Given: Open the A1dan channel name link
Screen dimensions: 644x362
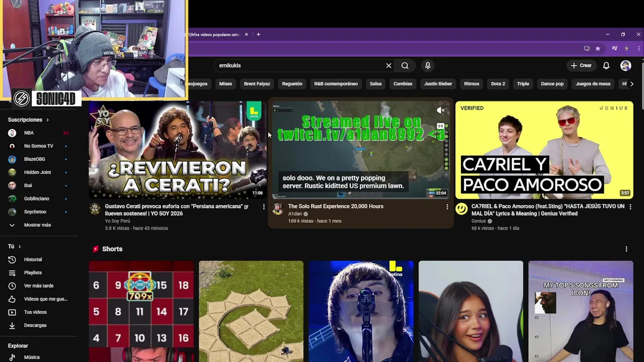Looking at the screenshot, I should click(x=295, y=214).
